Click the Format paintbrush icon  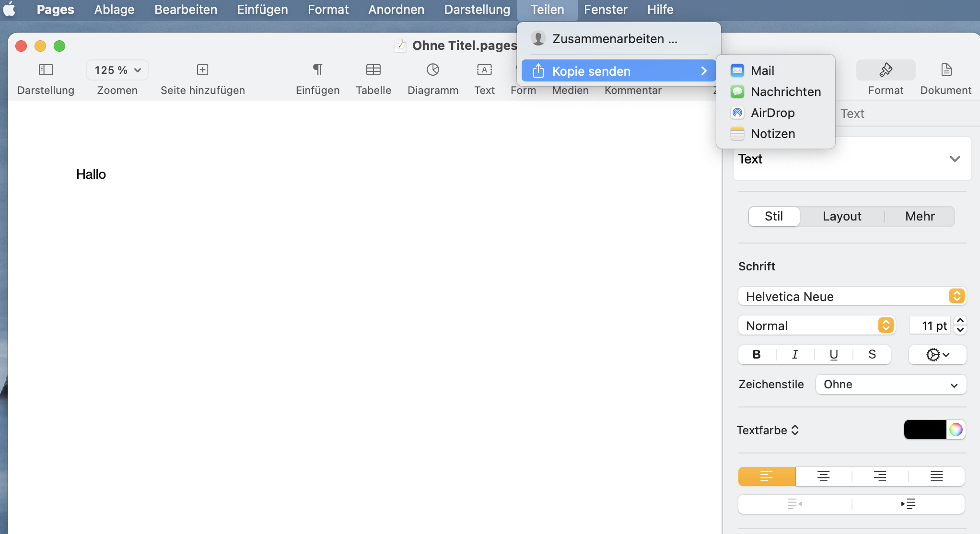tap(885, 70)
